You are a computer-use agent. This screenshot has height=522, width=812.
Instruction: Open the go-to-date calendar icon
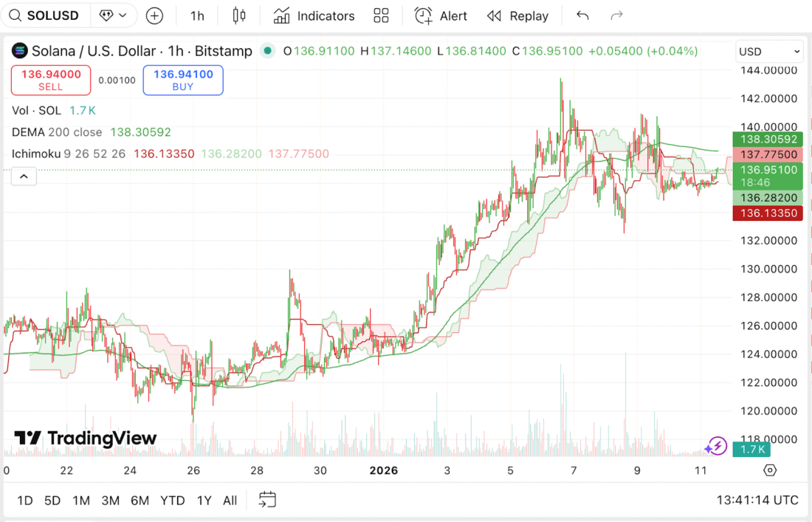click(x=267, y=500)
